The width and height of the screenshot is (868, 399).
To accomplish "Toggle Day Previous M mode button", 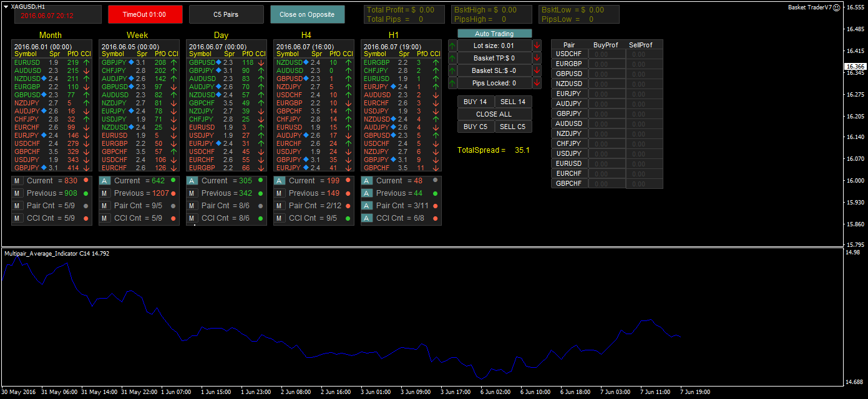I will tap(192, 193).
